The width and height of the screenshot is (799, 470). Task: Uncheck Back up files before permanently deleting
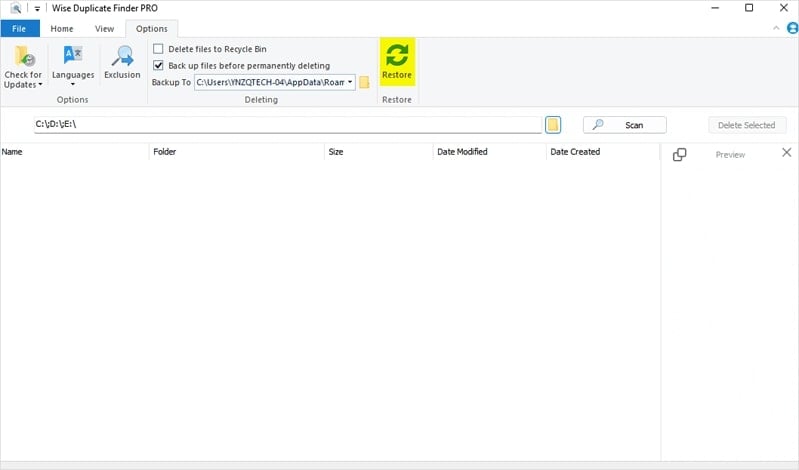click(x=158, y=65)
